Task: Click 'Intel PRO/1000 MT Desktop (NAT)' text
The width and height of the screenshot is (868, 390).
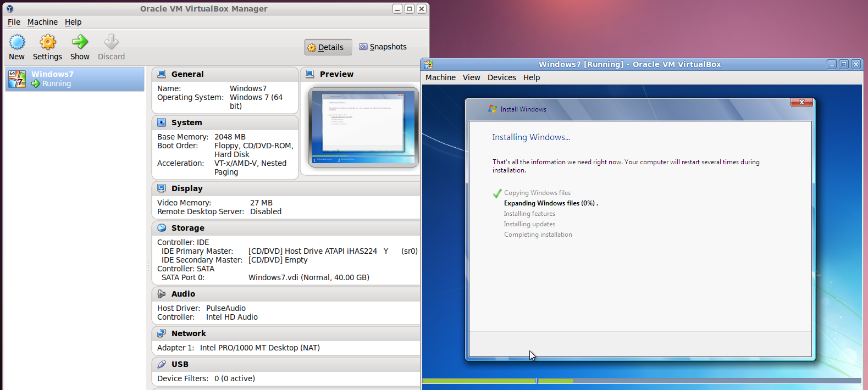Action: [260, 348]
